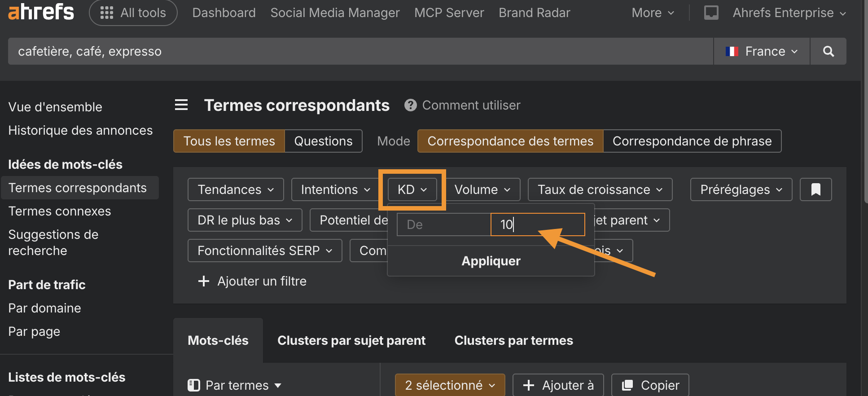The height and width of the screenshot is (396, 868).
Task: Open the 2 sélectionné dropdown
Action: pos(450,385)
